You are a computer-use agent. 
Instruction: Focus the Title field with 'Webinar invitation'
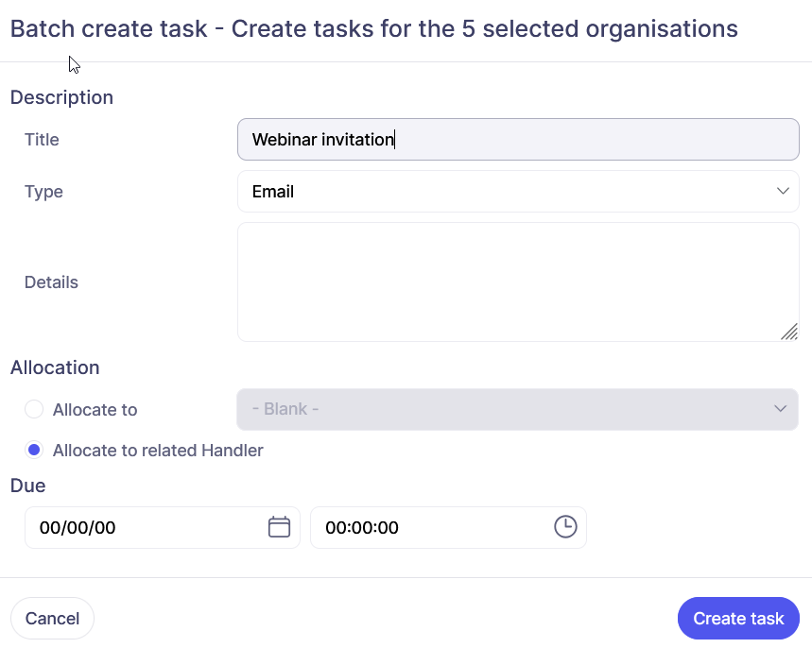pos(518,140)
